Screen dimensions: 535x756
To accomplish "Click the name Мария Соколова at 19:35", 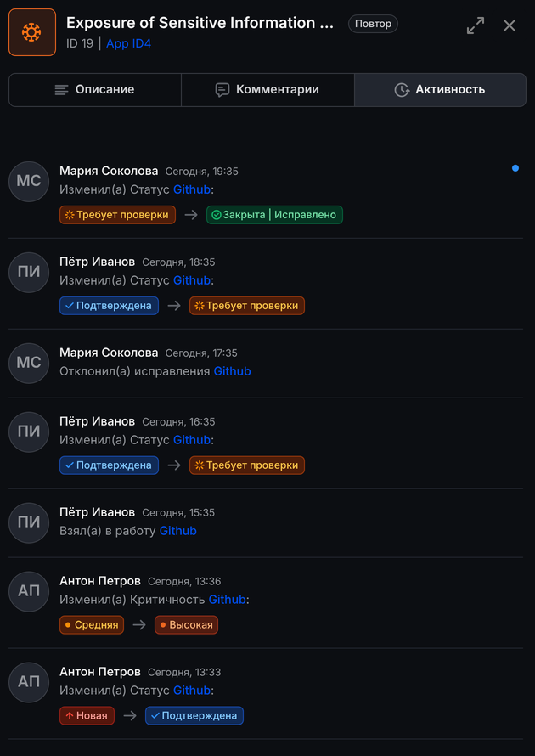I will point(109,171).
